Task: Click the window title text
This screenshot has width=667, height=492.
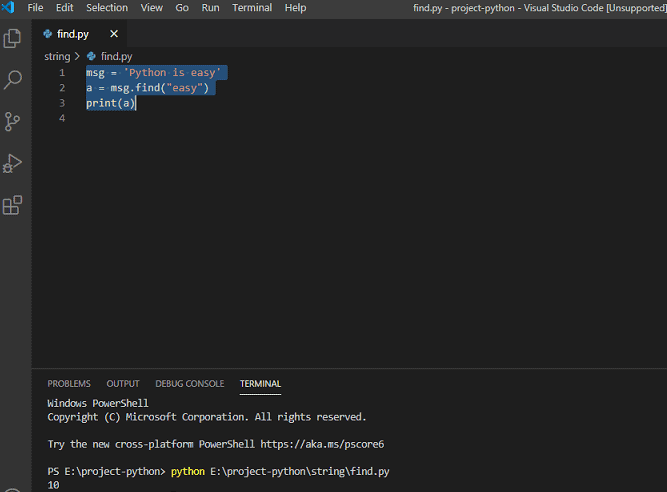Action: (539, 8)
